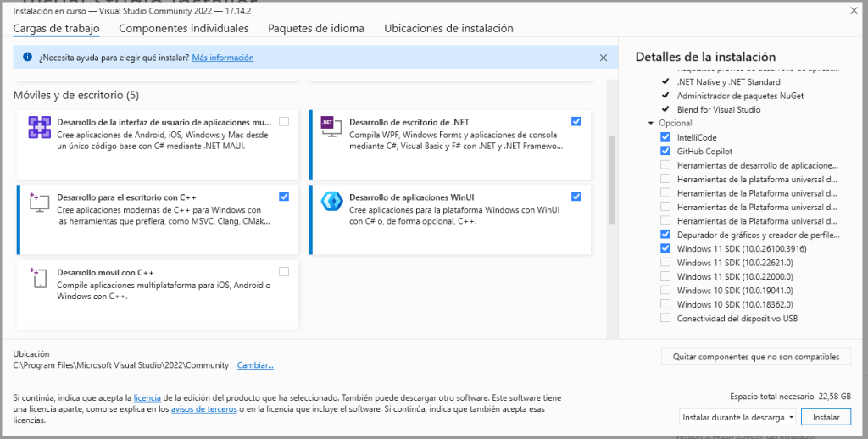Viewport: 868px width, 439px height.
Task: Enable Conectividad del dispositivo USB option
Action: pos(665,319)
